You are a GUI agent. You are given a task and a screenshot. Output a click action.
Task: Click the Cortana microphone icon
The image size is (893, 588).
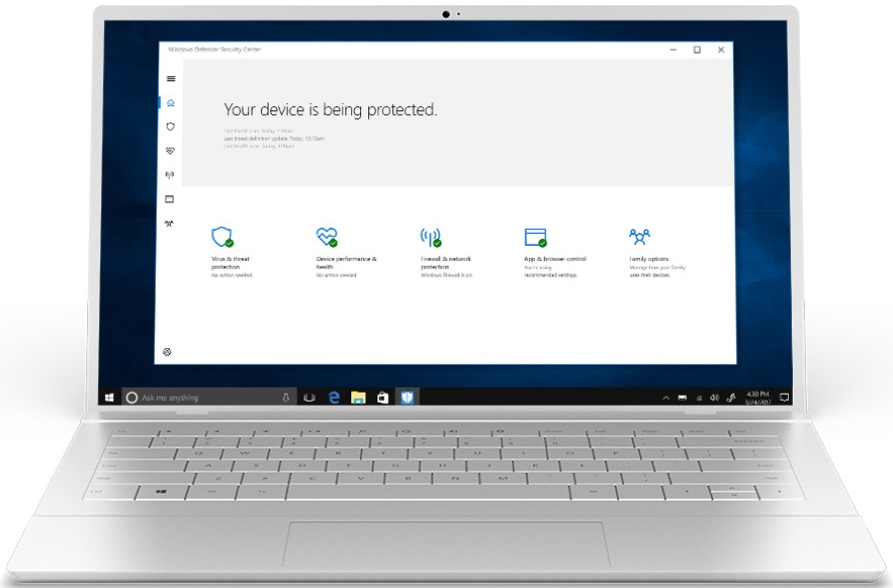[286, 398]
